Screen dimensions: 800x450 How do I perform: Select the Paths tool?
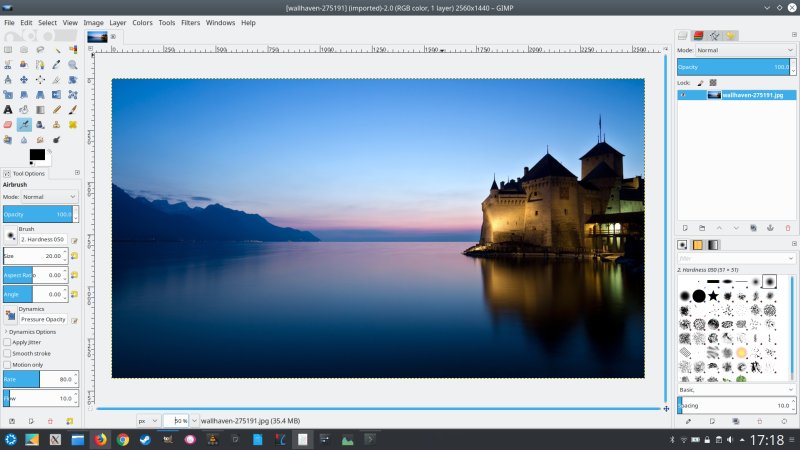point(40,65)
